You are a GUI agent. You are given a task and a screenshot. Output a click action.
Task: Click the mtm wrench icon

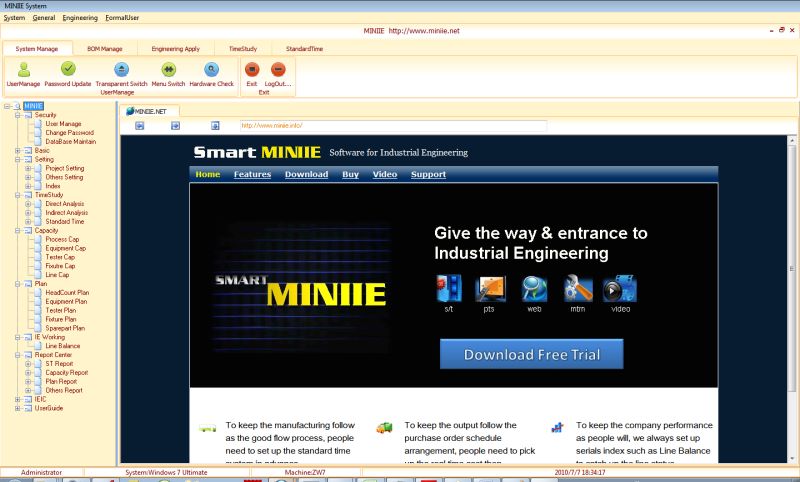coord(578,289)
